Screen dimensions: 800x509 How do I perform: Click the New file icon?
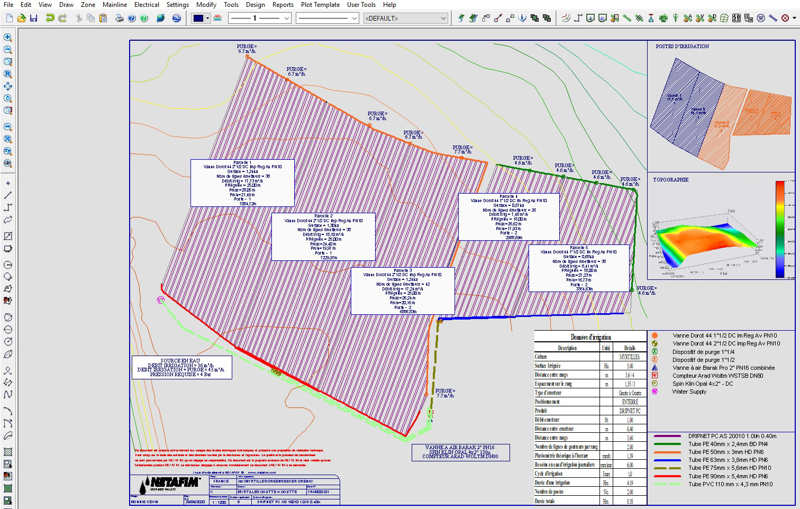pos(8,18)
